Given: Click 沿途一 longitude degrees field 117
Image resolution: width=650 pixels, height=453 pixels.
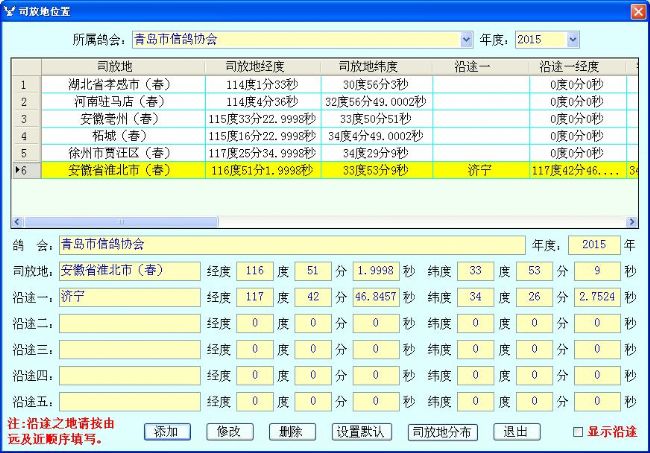Looking at the screenshot, I should pos(255,297).
